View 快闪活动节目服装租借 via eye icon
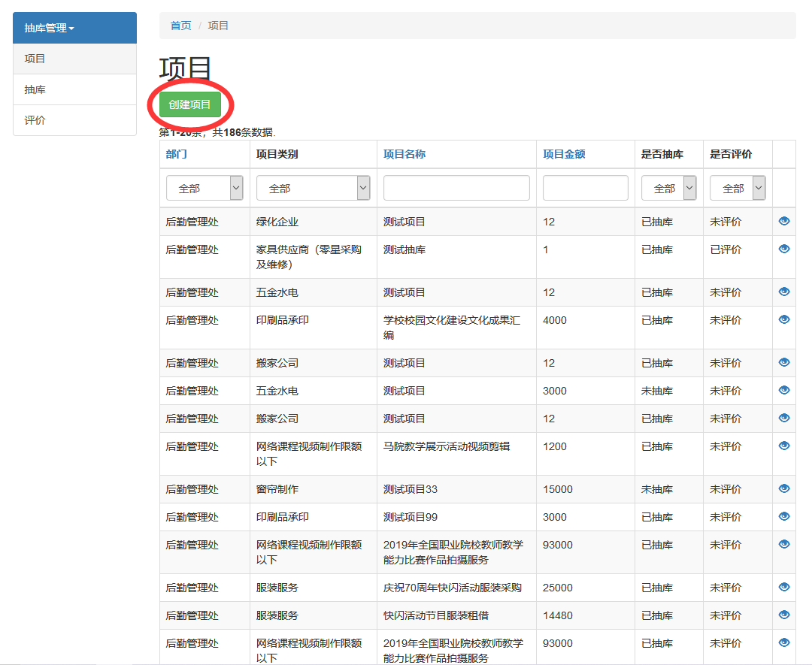812x665 pixels. coord(784,615)
